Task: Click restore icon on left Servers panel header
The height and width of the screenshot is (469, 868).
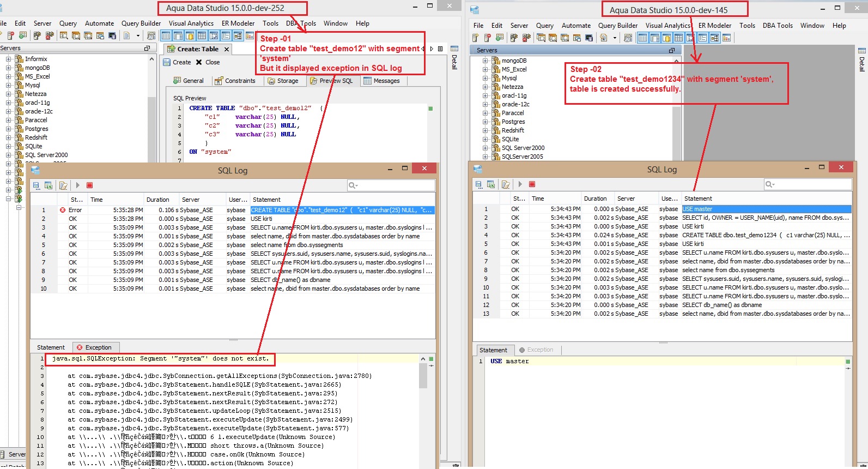Action: click(147, 48)
